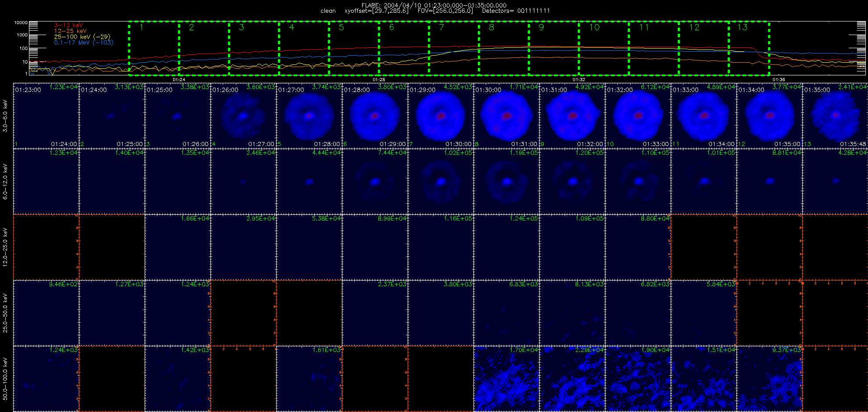Screen dimensions: 868x412
Task: Select interval 1 marker in the lightcurve plot
Action: [x=142, y=27]
